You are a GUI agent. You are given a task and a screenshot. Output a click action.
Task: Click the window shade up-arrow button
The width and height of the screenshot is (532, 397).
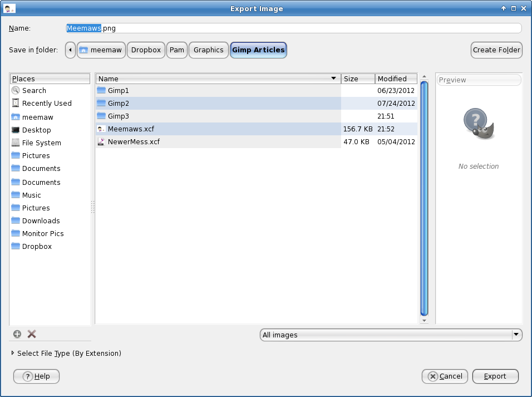coord(504,8)
